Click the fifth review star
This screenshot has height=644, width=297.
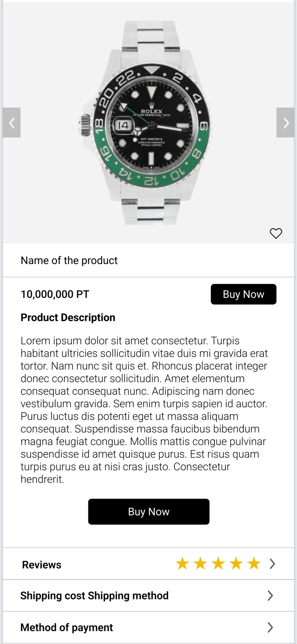point(254,564)
